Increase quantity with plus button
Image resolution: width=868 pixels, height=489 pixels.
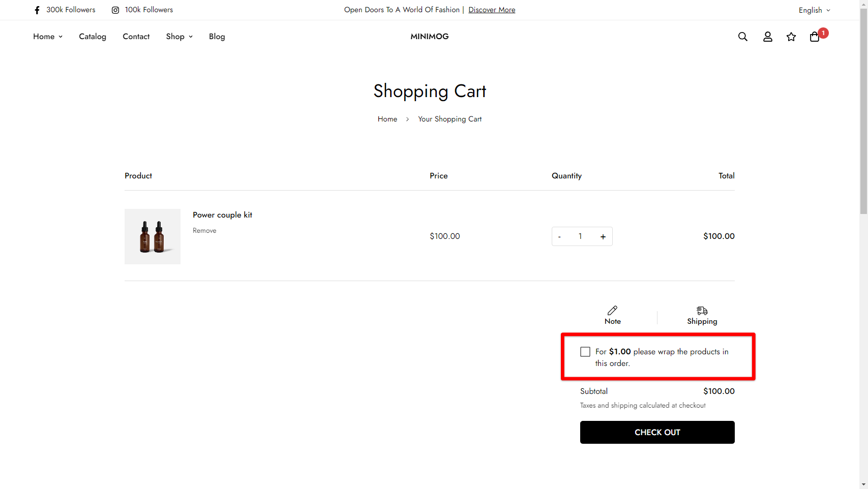pos(603,236)
